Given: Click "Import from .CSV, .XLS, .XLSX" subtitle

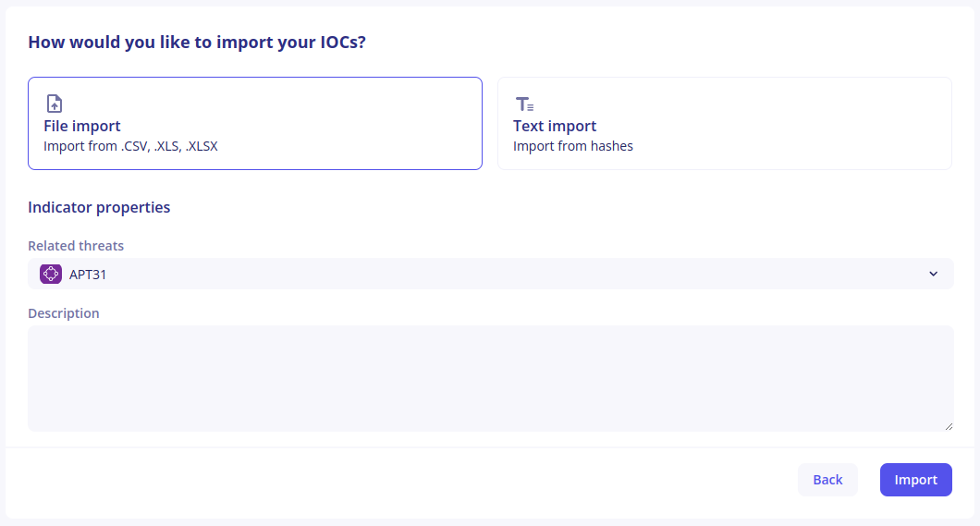Looking at the screenshot, I should [130, 146].
